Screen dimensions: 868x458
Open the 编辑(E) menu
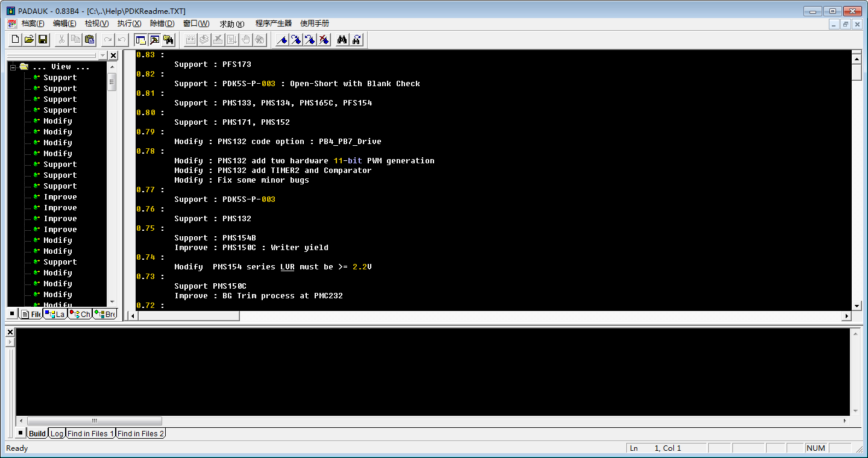pos(64,24)
